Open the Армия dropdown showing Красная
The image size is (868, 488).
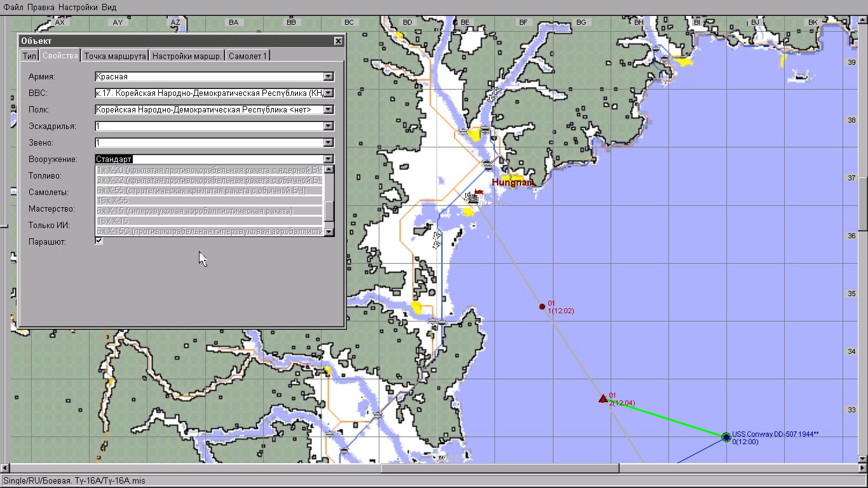(x=329, y=77)
